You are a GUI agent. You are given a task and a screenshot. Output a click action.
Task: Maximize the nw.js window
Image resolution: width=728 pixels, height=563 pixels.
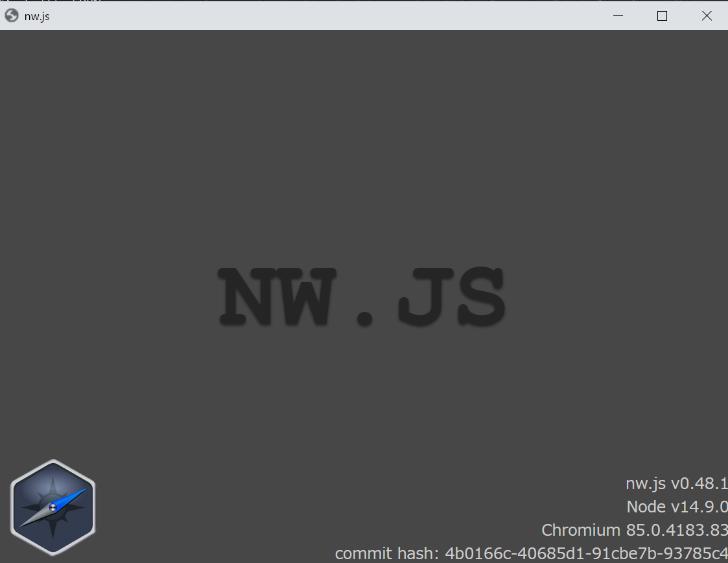point(662,16)
